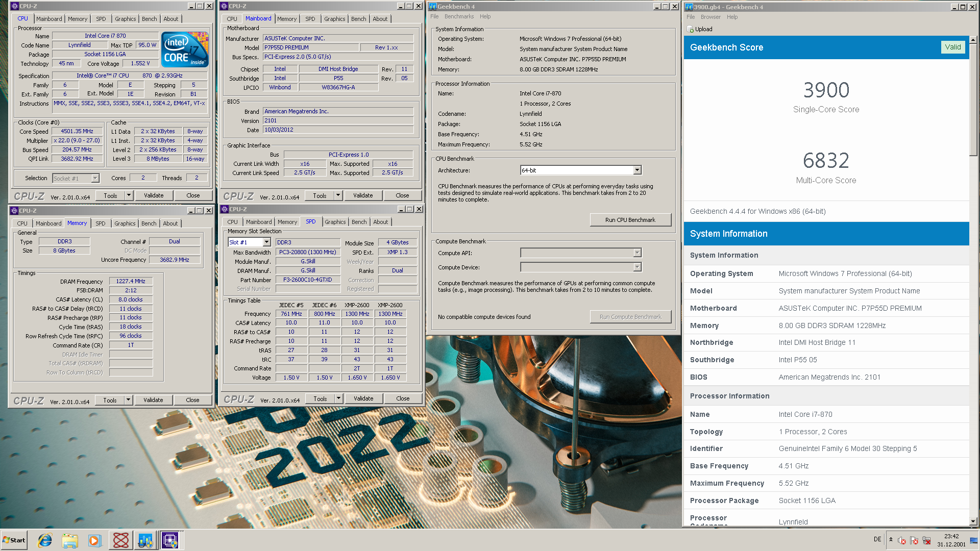Click the Show Desktop strip by the clock
This screenshot has height=551, width=980.
coord(974,540)
